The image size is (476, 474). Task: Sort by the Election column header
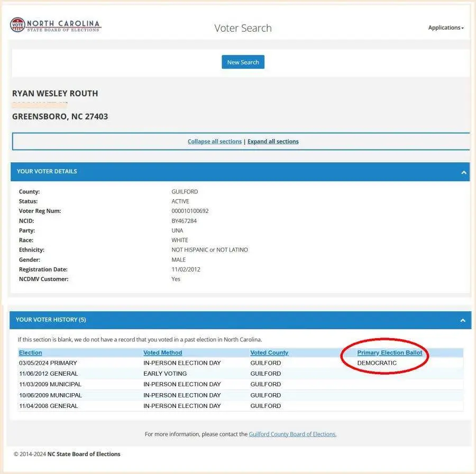point(31,352)
